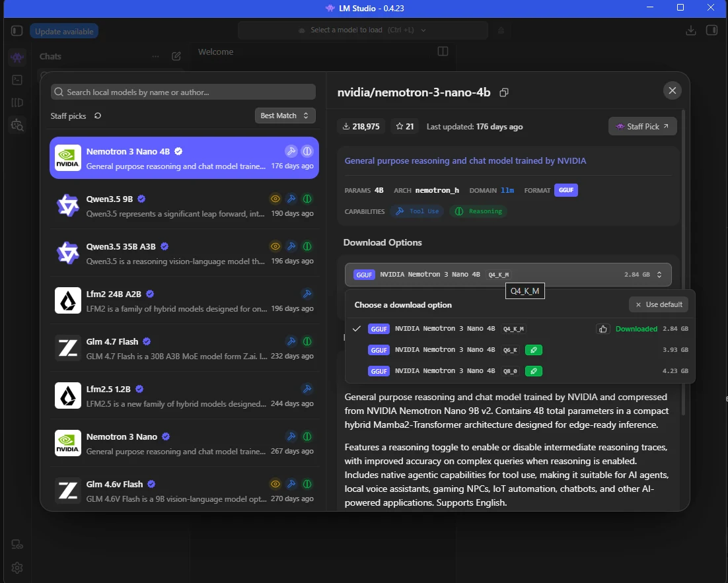
Task: Click the Tool Use capability tag
Action: coord(417,211)
